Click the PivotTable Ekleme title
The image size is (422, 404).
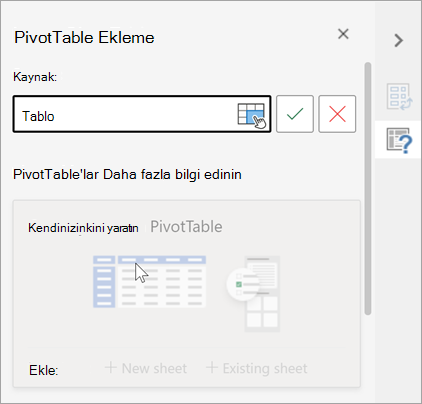84,37
